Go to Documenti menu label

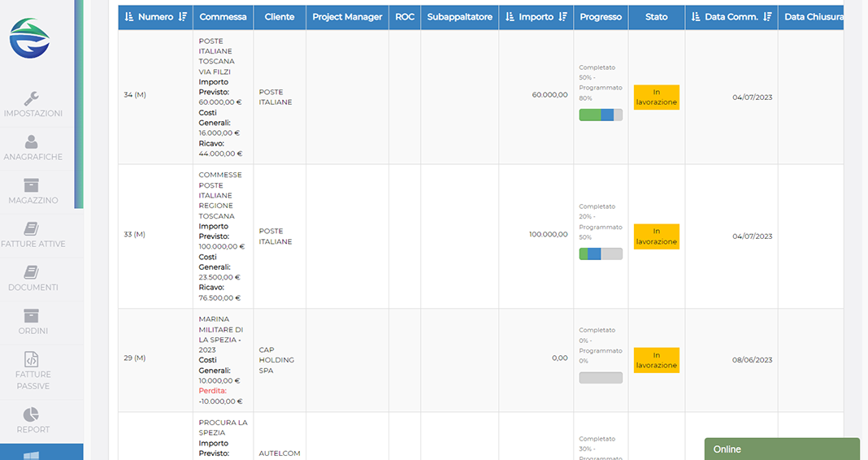pyautogui.click(x=33, y=287)
